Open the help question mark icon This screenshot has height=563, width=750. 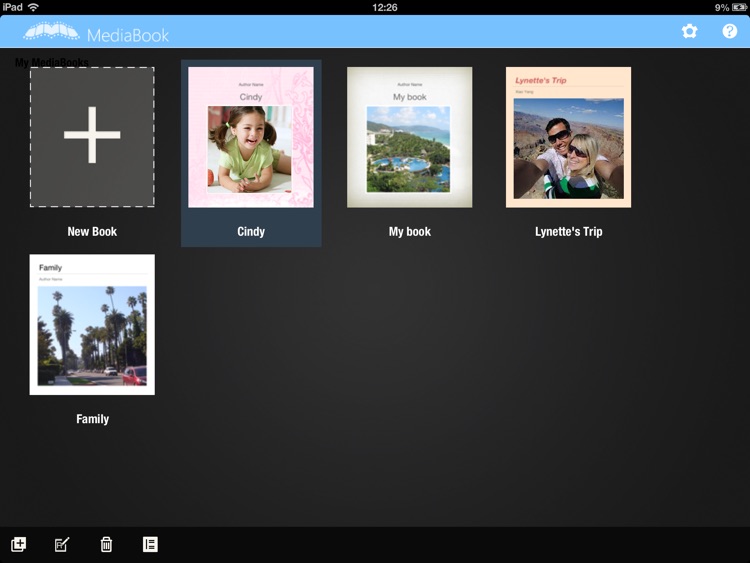pyautogui.click(x=729, y=32)
